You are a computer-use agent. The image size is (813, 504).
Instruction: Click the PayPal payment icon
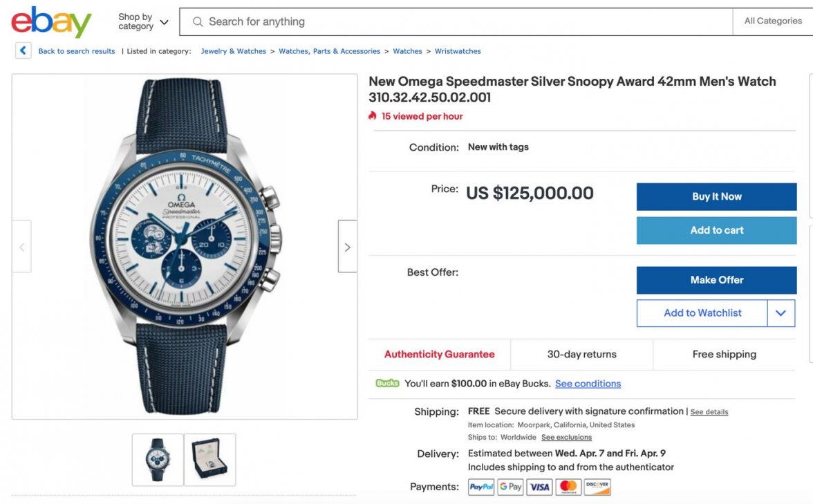(481, 487)
